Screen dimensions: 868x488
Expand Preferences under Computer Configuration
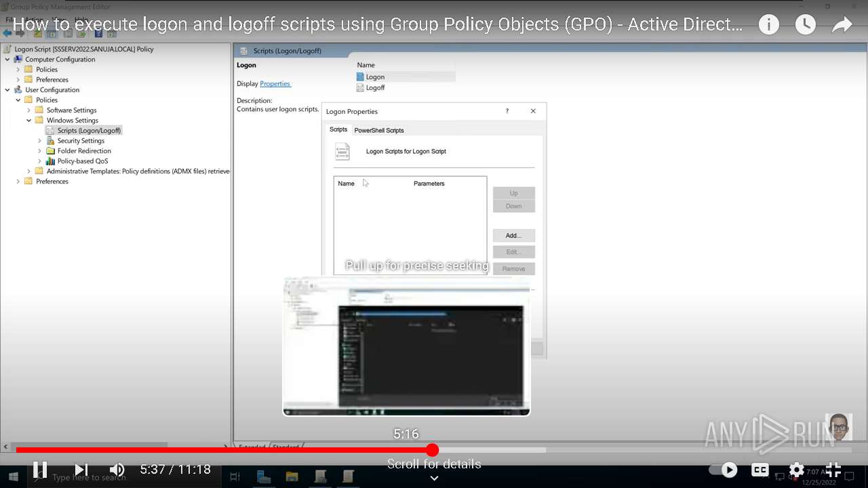pos(18,79)
